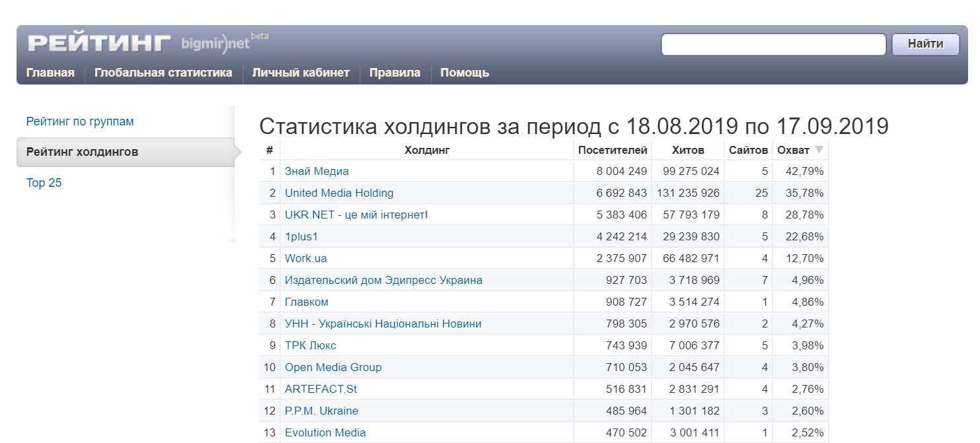Open the Главная menu item
980x443 pixels.
tap(50, 73)
